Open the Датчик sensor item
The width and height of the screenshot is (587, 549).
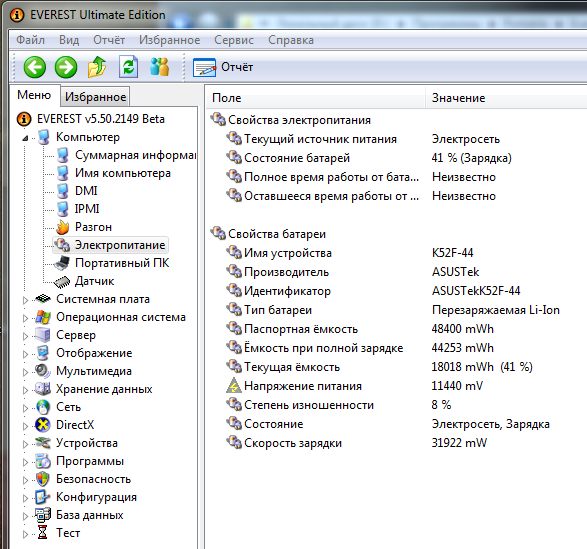point(94,281)
